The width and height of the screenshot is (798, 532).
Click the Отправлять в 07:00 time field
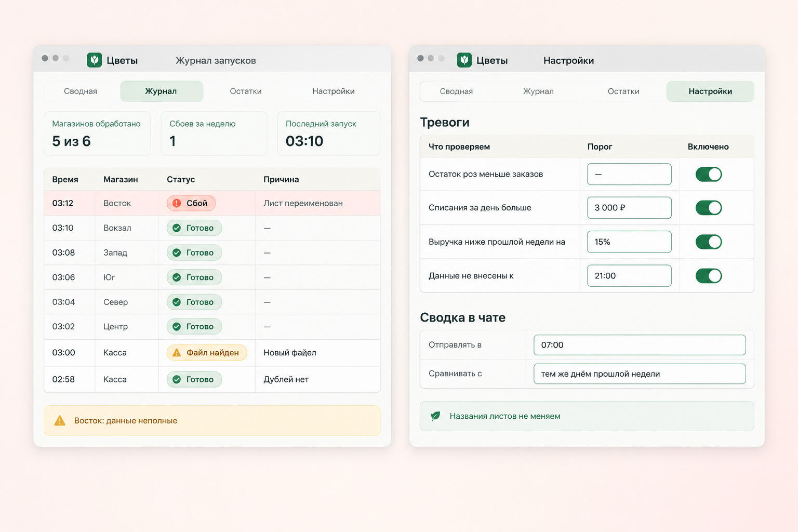(x=640, y=345)
